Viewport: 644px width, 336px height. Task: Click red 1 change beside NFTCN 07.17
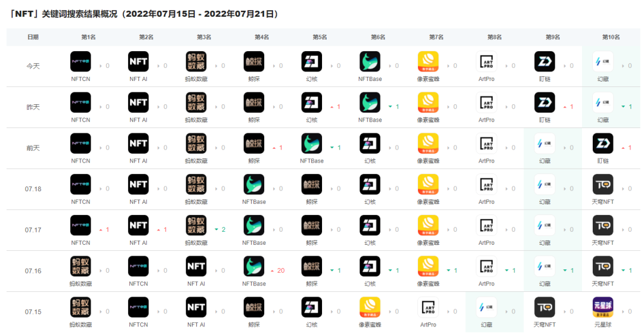click(x=107, y=230)
